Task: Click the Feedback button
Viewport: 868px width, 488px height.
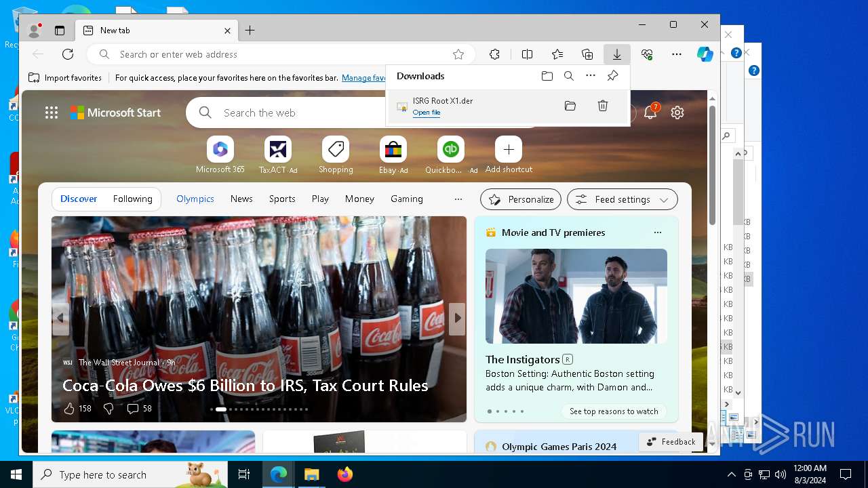Action: coord(671,442)
